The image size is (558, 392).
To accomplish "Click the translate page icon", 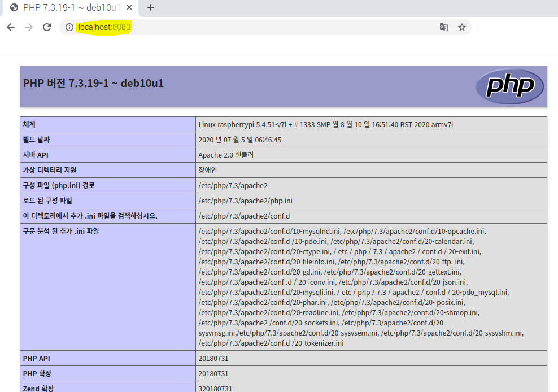I will 444,27.
